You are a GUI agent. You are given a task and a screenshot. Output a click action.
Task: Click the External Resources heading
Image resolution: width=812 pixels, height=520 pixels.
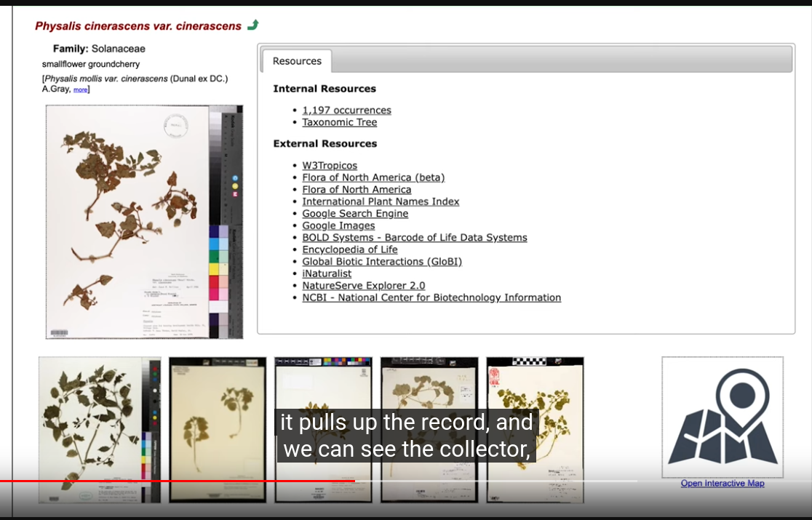coord(325,143)
